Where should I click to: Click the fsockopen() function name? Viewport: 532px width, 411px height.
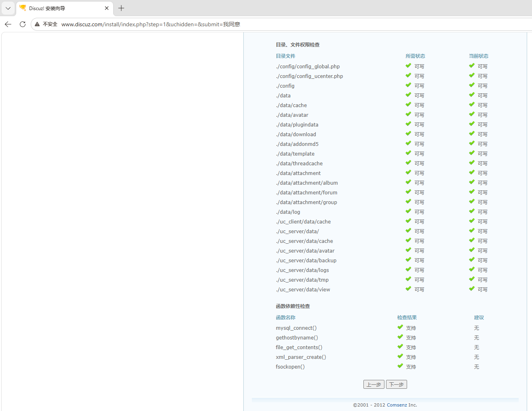tap(290, 367)
